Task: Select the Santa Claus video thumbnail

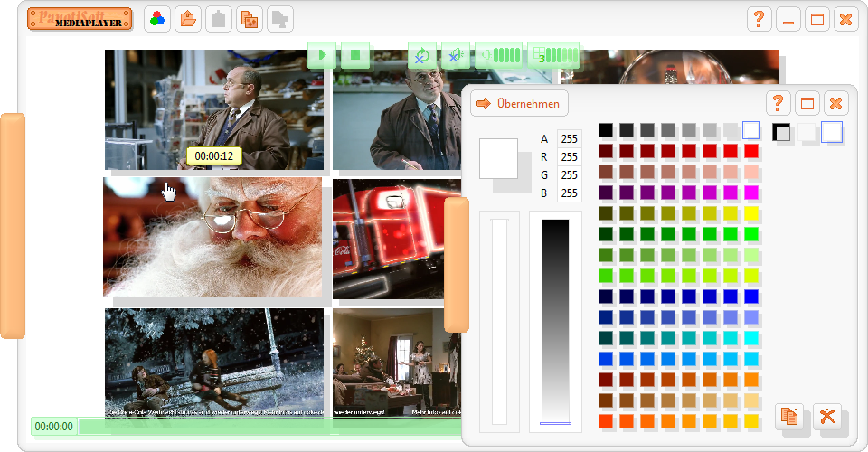Action: 212,237
